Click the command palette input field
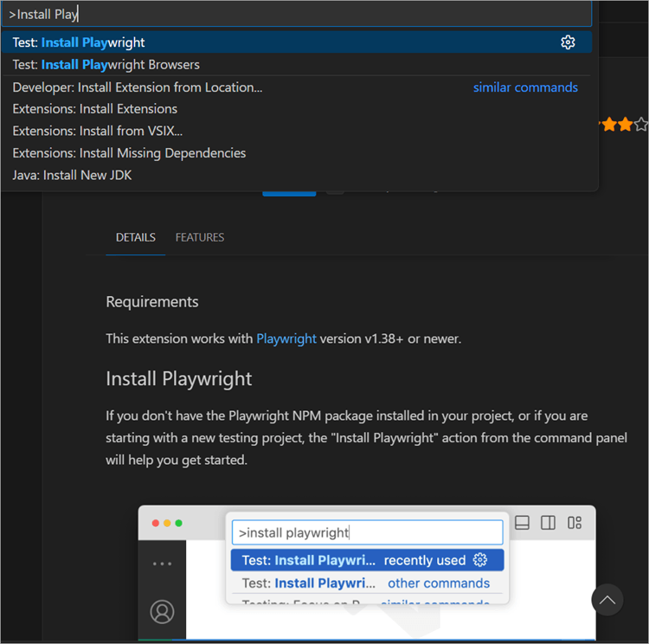Image resolution: width=649 pixels, height=644 pixels. 296,14
